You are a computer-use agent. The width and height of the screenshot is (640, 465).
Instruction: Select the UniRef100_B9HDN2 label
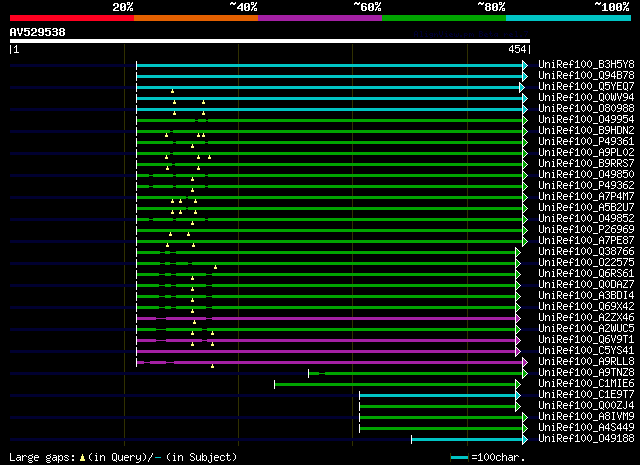click(x=586, y=131)
